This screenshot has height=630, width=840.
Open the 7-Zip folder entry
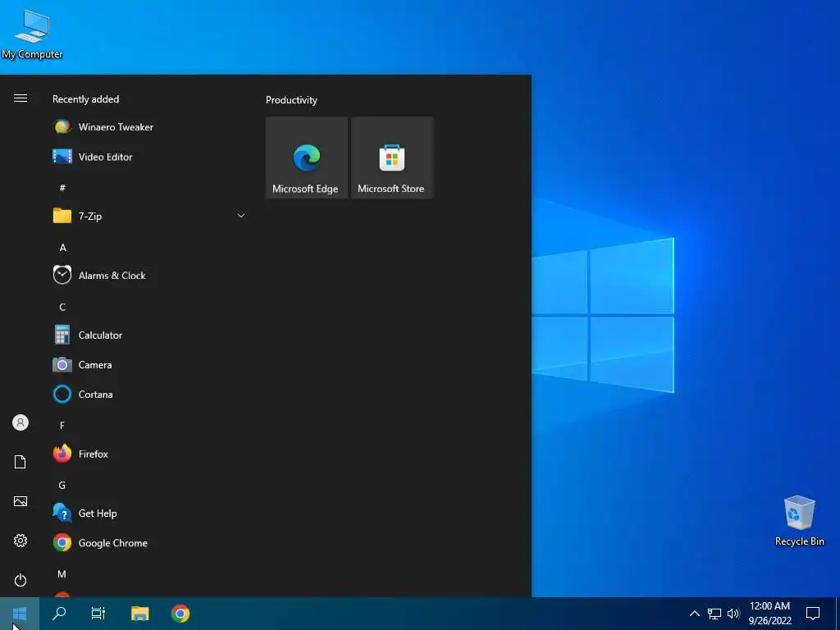pos(150,216)
